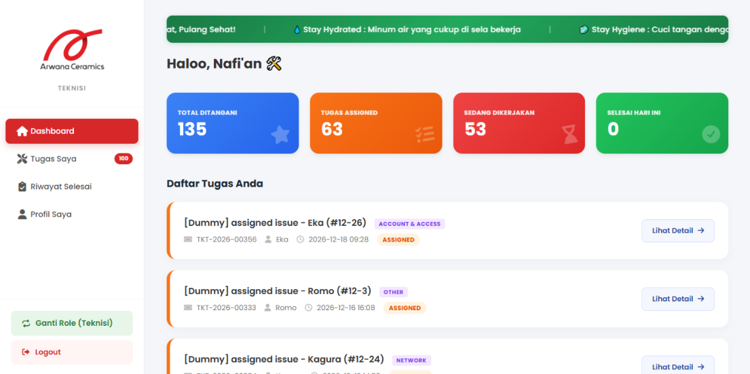Click the arrow in Eka's Lihat Detail button

(x=701, y=231)
